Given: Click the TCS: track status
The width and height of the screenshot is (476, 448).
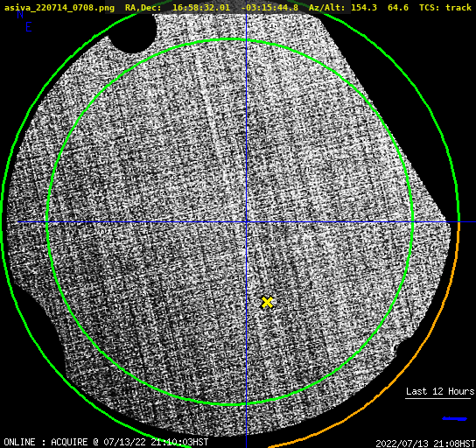Looking at the screenshot, I should tap(445, 7).
